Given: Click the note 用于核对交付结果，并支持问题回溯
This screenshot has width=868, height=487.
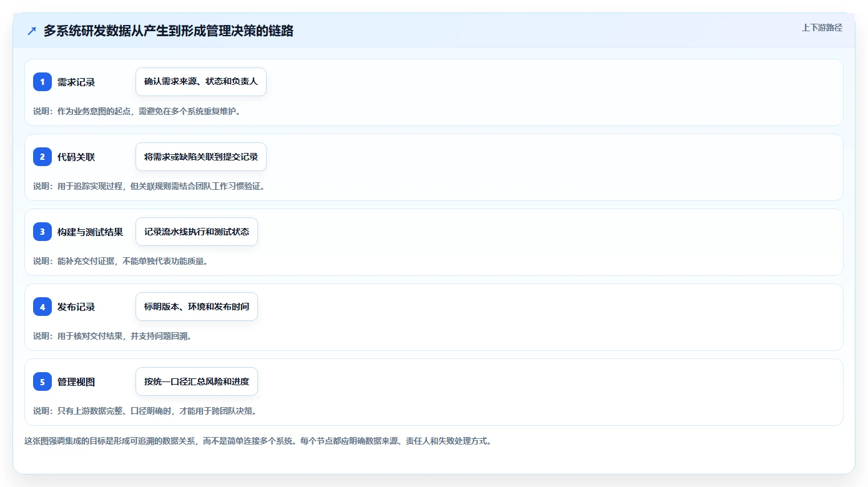Looking at the screenshot, I should click(112, 336).
